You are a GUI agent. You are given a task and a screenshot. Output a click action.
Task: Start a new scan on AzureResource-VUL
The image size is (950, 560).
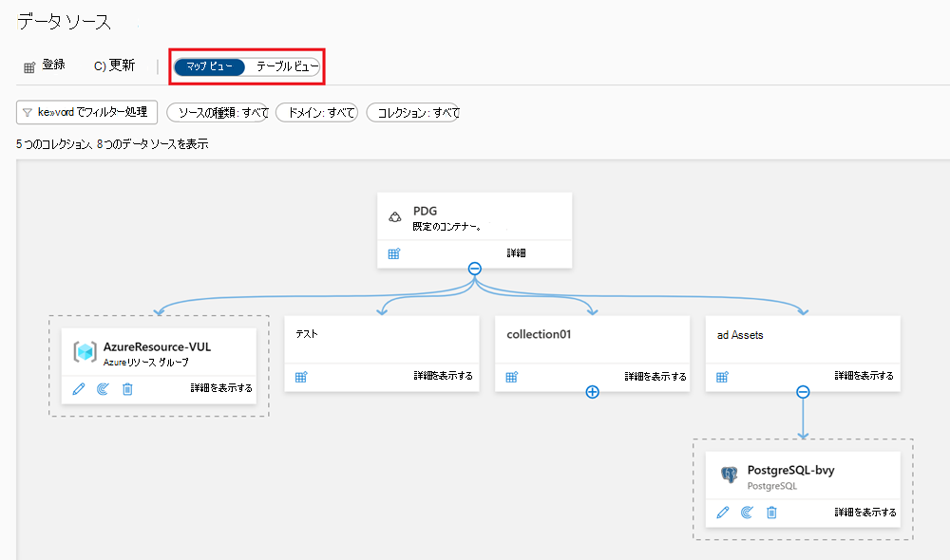(103, 389)
